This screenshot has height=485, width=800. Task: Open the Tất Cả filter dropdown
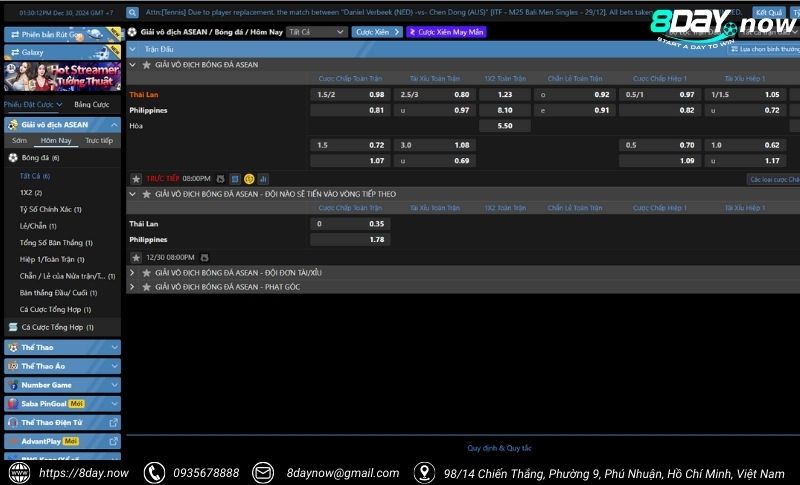[316, 32]
